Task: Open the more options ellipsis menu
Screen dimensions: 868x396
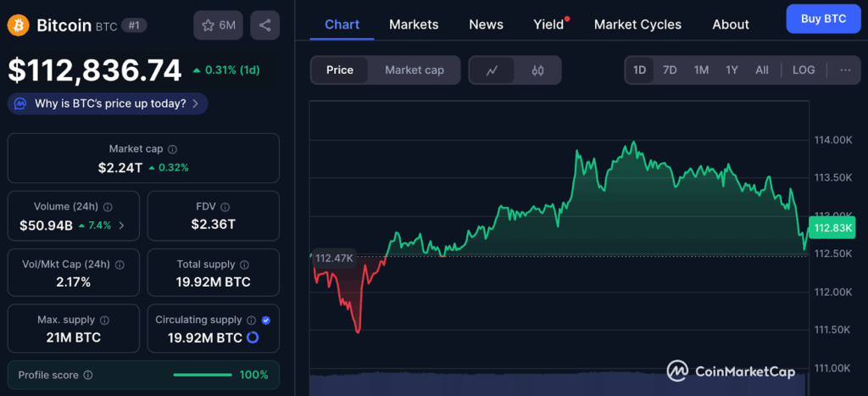Action: 844,70
